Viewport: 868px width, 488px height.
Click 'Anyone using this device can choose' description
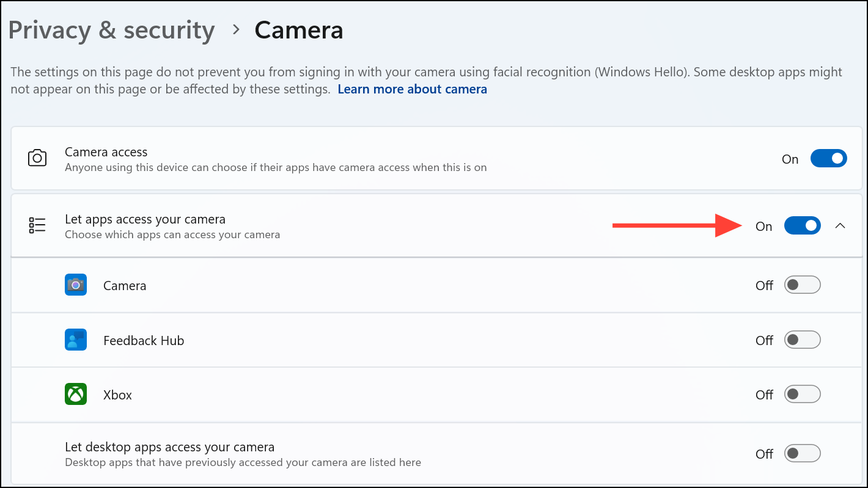click(x=276, y=167)
